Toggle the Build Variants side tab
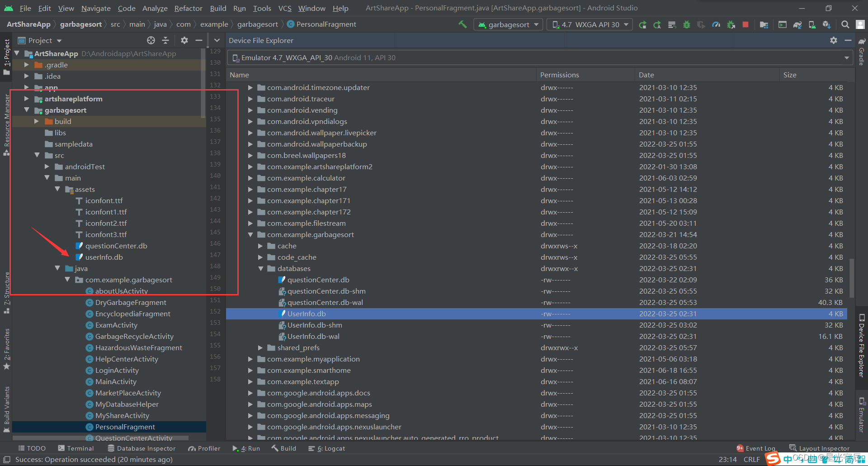Image resolution: width=868 pixels, height=466 pixels. click(6, 409)
